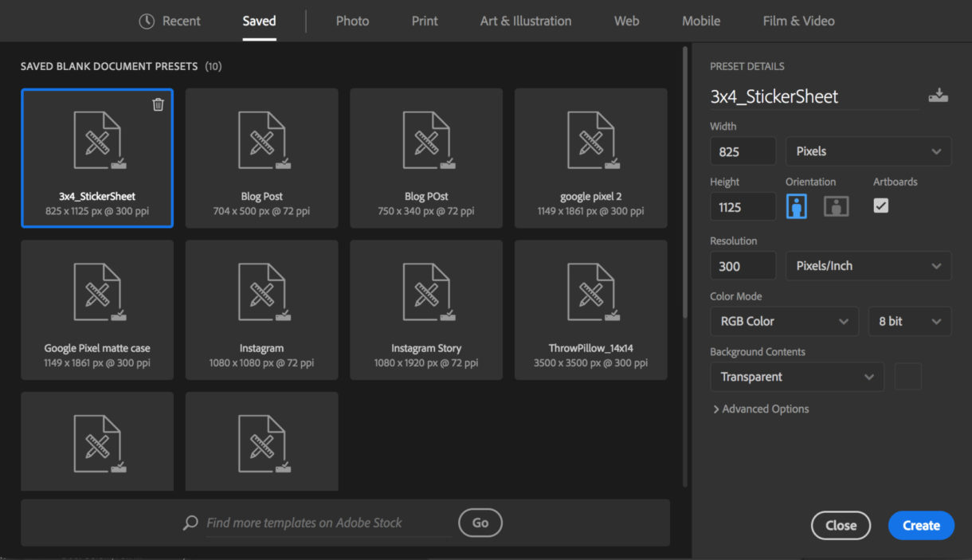Toggle the Artboards checkbox
This screenshot has height=560, width=972.
coord(880,206)
